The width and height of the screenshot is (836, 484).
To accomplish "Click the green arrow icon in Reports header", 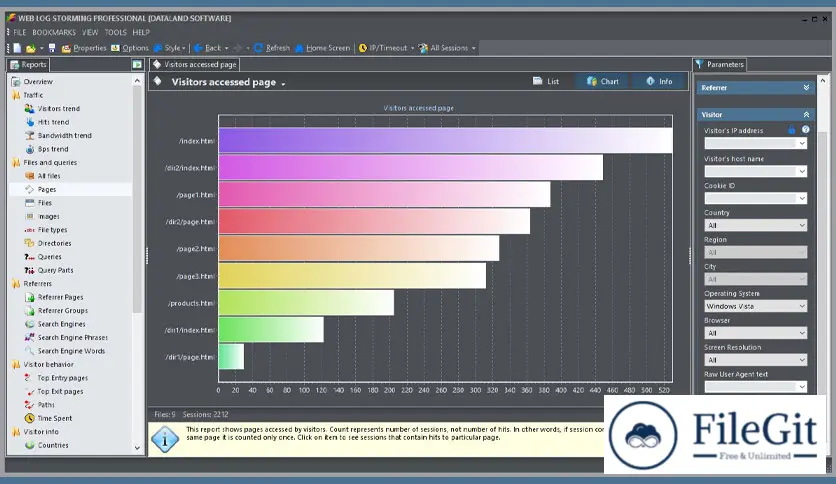I will (137, 64).
